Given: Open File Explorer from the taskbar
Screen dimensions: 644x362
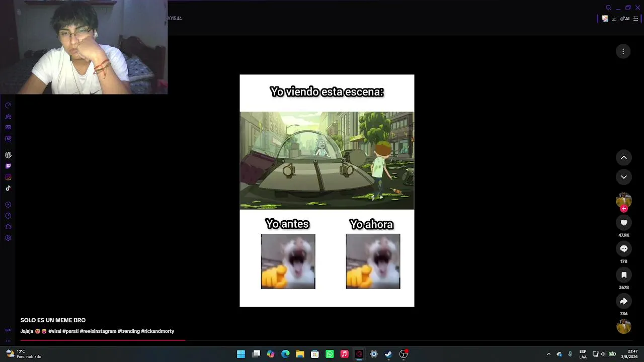Looking at the screenshot, I should click(300, 354).
